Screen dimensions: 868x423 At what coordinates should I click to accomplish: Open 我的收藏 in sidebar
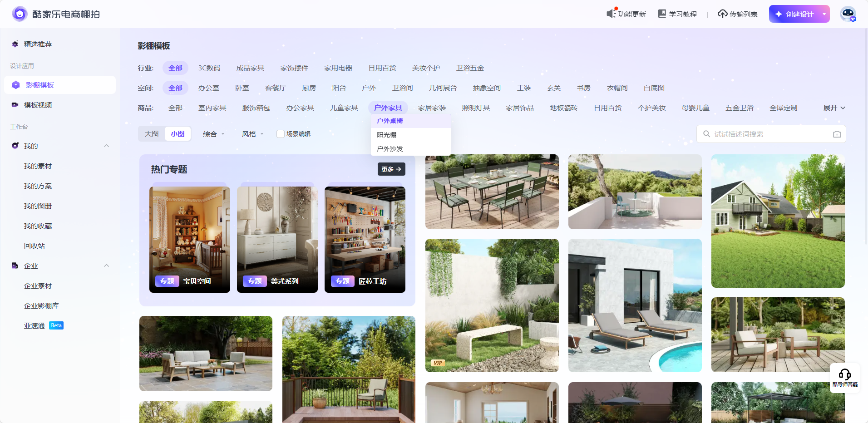click(x=38, y=226)
